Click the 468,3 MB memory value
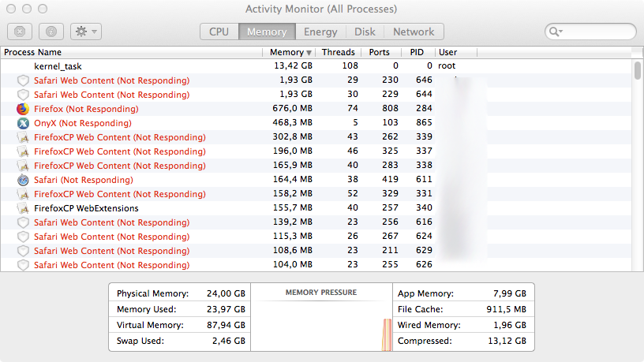The image size is (644, 362). pos(293,122)
